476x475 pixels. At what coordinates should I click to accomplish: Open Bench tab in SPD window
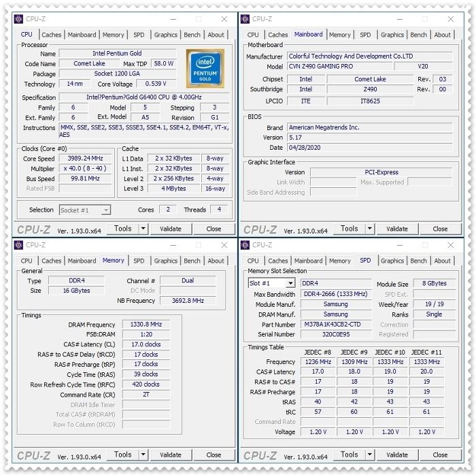coord(418,261)
